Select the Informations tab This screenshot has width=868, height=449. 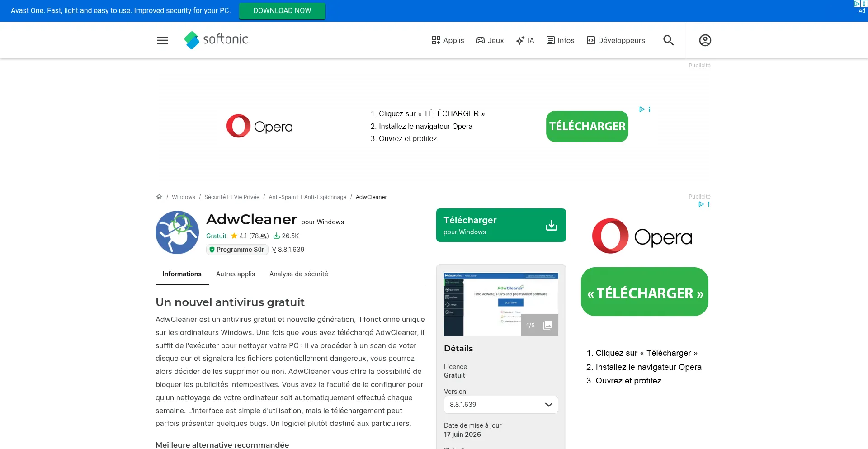coord(182,274)
